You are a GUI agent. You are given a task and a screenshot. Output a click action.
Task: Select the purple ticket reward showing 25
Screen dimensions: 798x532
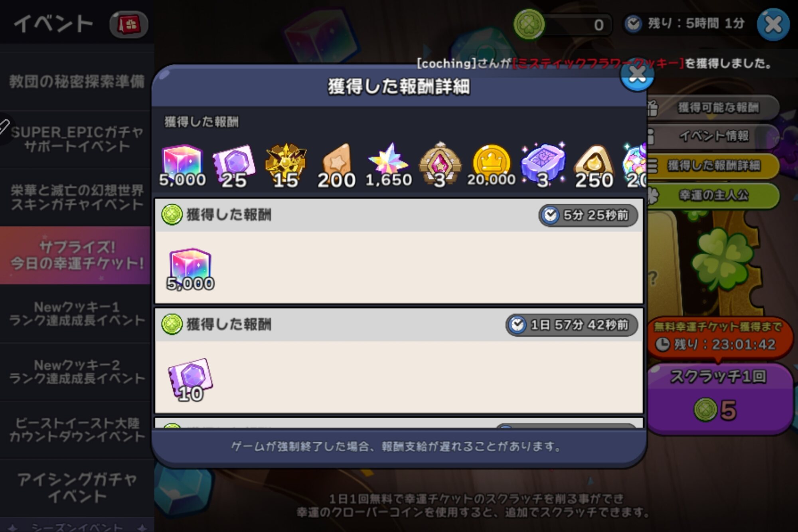coord(234,166)
